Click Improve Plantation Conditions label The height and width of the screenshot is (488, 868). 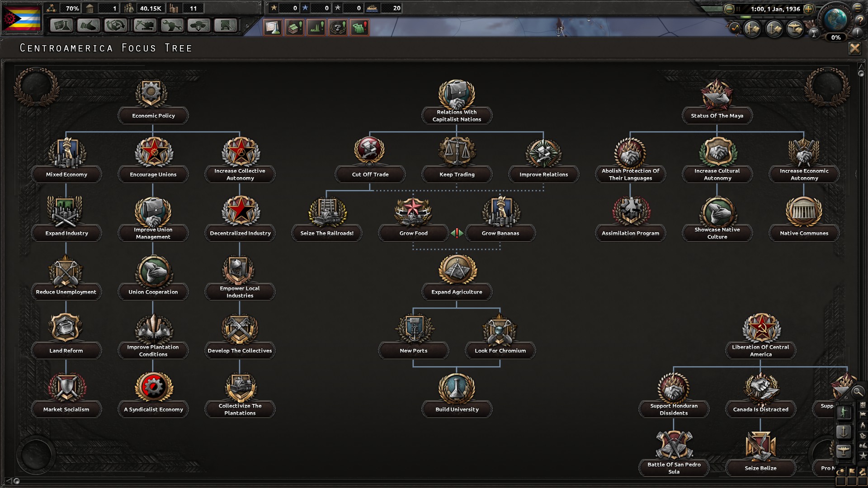(153, 351)
